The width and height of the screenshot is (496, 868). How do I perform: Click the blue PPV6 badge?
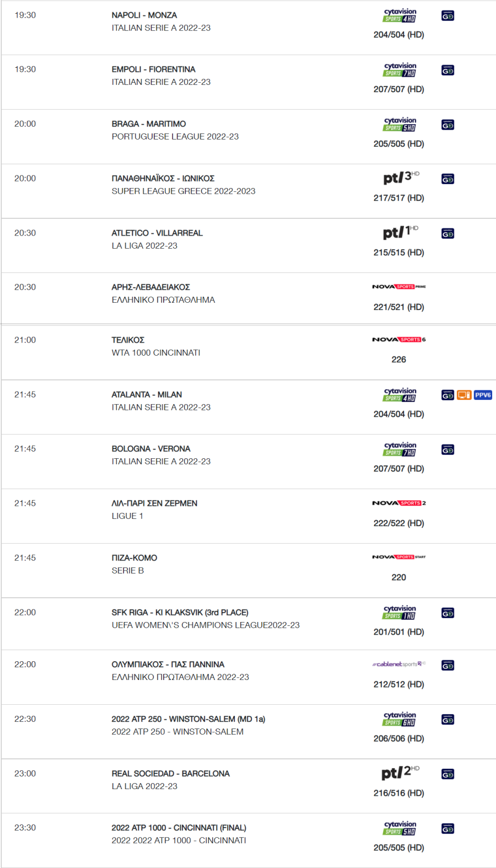(x=483, y=395)
